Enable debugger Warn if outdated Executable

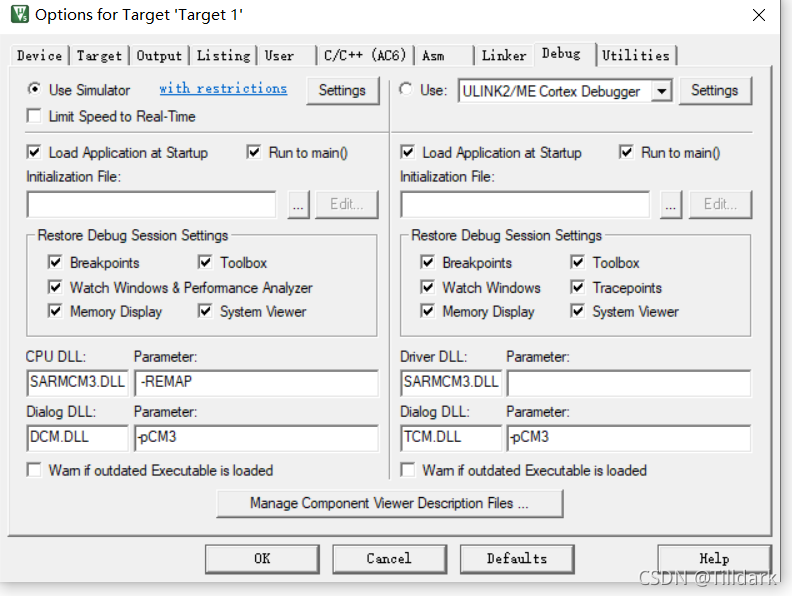point(408,470)
